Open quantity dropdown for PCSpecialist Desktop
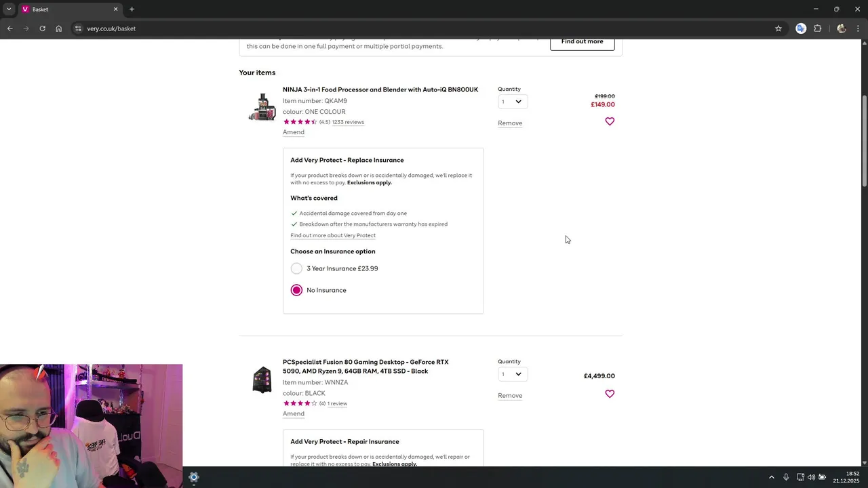868x488 pixels. point(512,374)
